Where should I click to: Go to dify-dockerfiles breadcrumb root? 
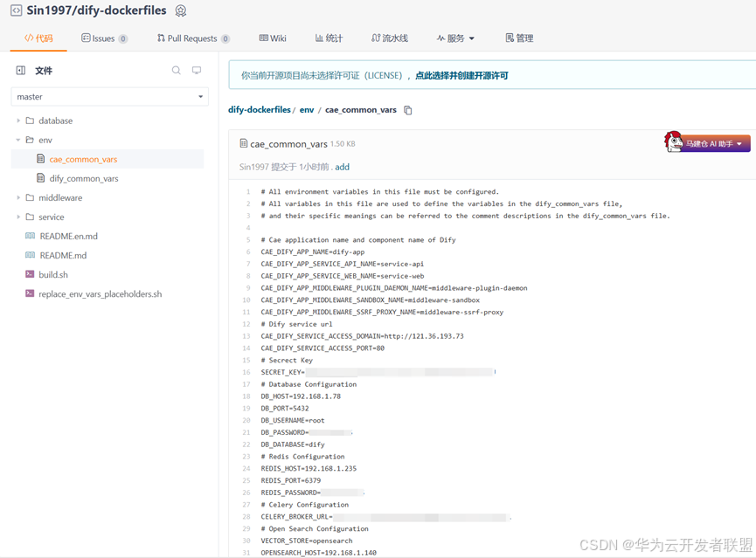[260, 109]
